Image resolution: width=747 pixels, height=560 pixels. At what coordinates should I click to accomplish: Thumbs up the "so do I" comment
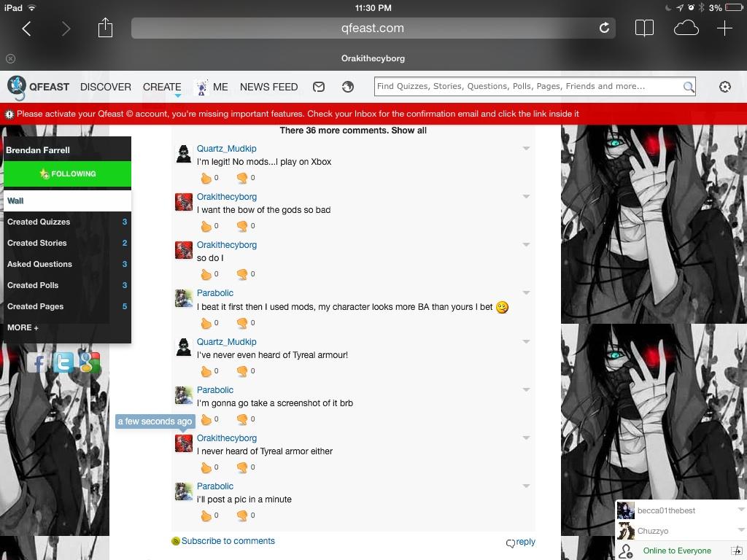(206, 274)
